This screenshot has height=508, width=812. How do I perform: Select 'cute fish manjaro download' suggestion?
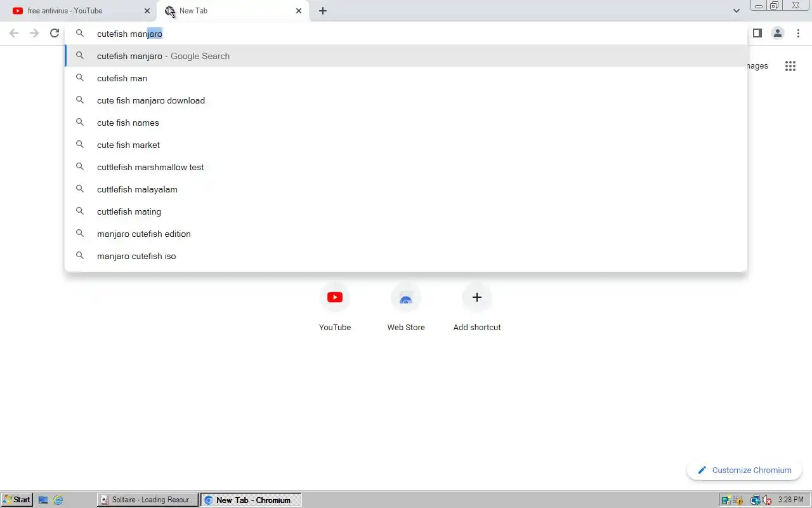[406, 100]
